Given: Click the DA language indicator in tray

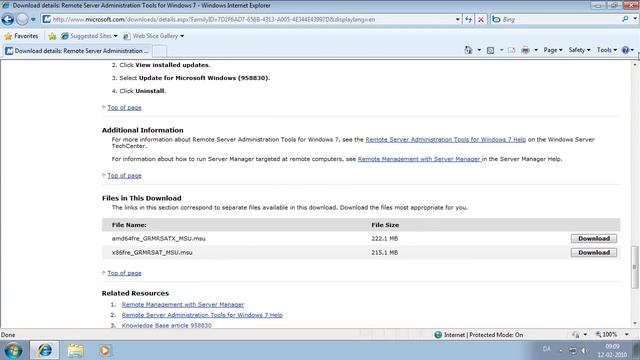Looking at the screenshot, I should click(x=547, y=349).
